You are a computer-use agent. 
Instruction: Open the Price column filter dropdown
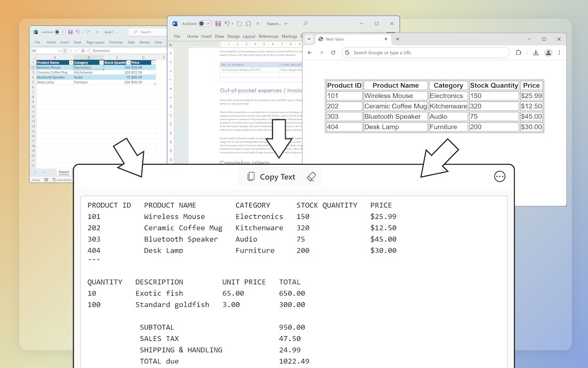coord(153,63)
